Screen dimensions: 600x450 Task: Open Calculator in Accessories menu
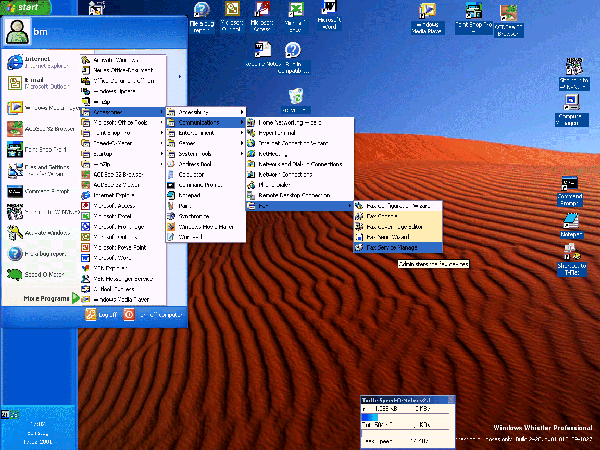pyautogui.click(x=205, y=174)
